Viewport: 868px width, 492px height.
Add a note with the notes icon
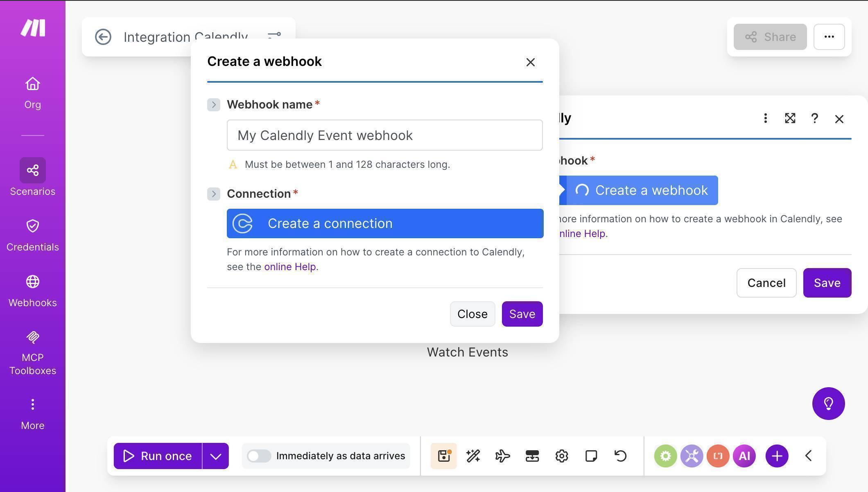point(591,456)
